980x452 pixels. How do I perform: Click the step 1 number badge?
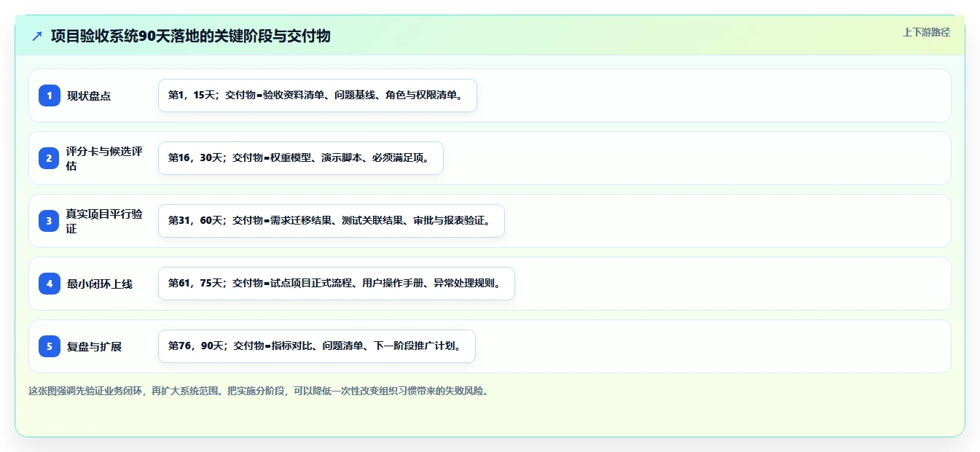point(50,96)
